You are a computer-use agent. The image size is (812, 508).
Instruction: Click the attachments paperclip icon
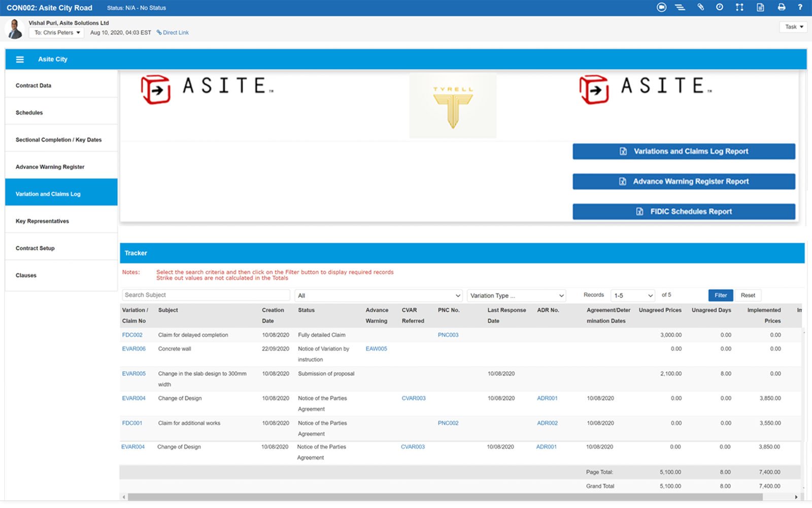(x=700, y=7)
